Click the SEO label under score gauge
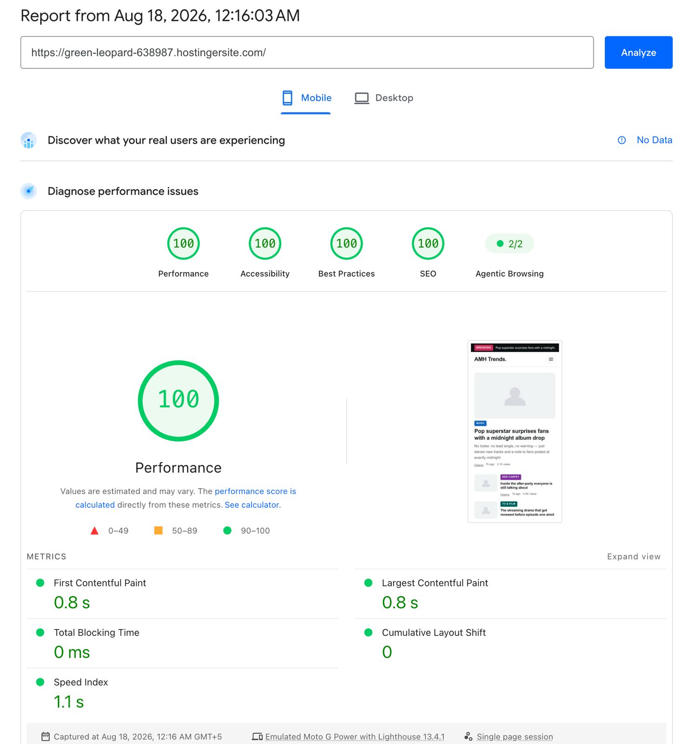 pos(428,274)
